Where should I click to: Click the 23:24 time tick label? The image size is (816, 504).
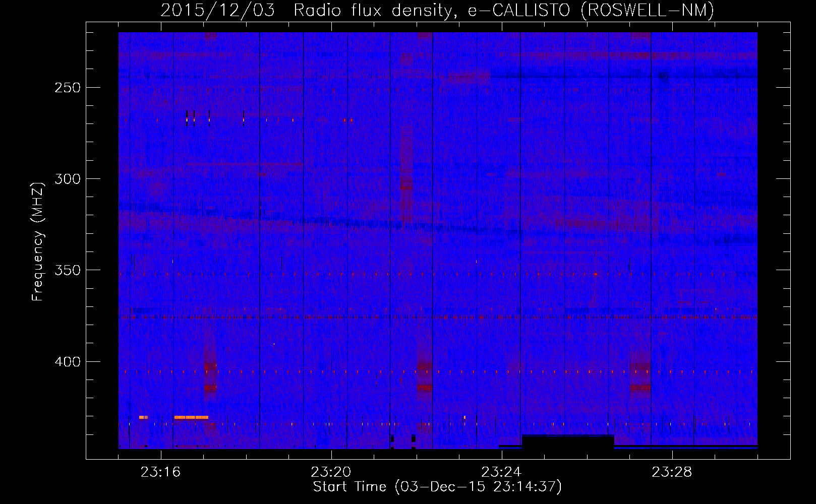pyautogui.click(x=501, y=472)
